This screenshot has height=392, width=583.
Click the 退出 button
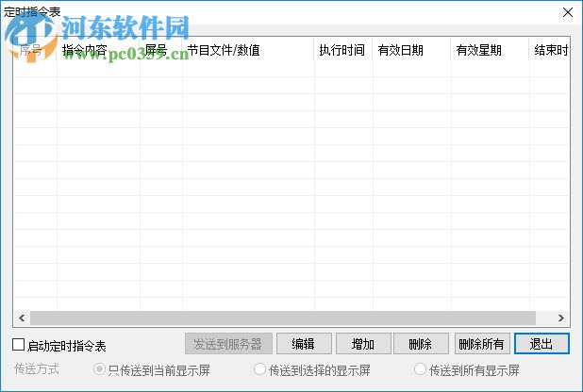(541, 344)
